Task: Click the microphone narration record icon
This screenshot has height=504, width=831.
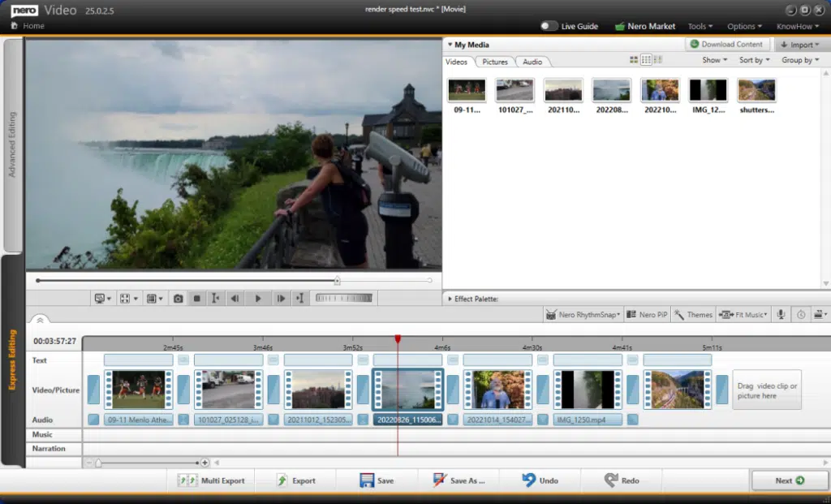Action: pyautogui.click(x=781, y=314)
